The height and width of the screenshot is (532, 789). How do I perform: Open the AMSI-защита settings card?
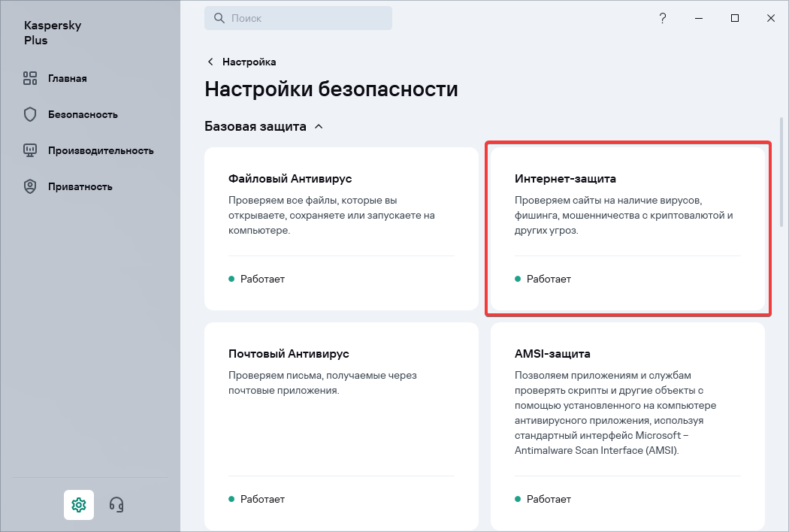(627, 426)
